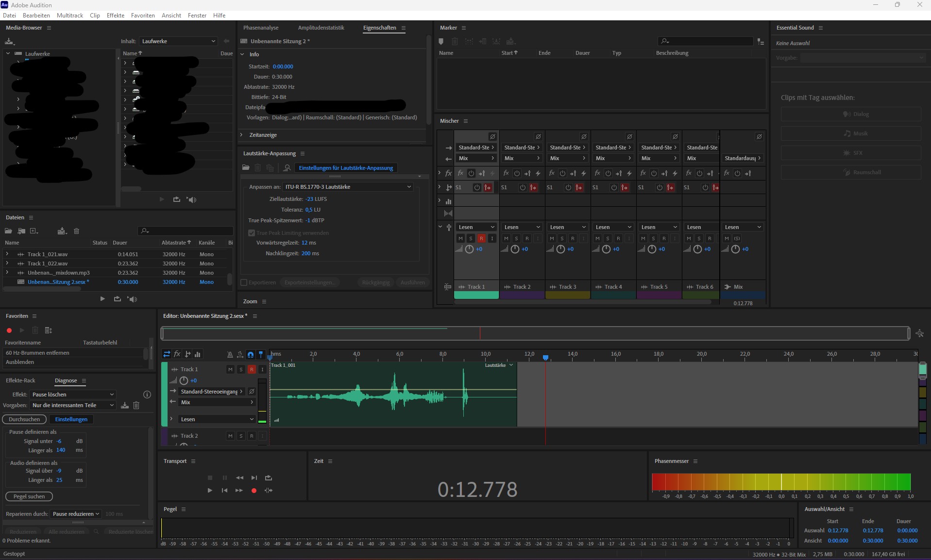Disarm record on Track 1 in editor
This screenshot has height=560, width=931.
coord(252,369)
